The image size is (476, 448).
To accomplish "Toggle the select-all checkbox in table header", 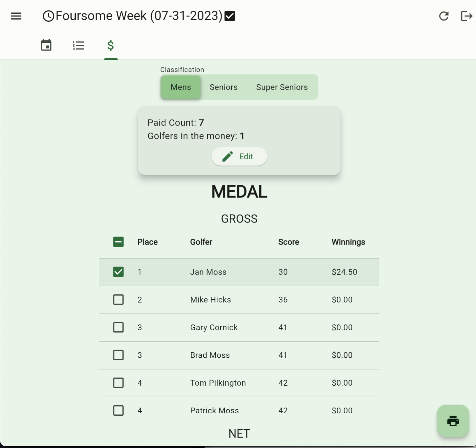I will pyautogui.click(x=118, y=242).
